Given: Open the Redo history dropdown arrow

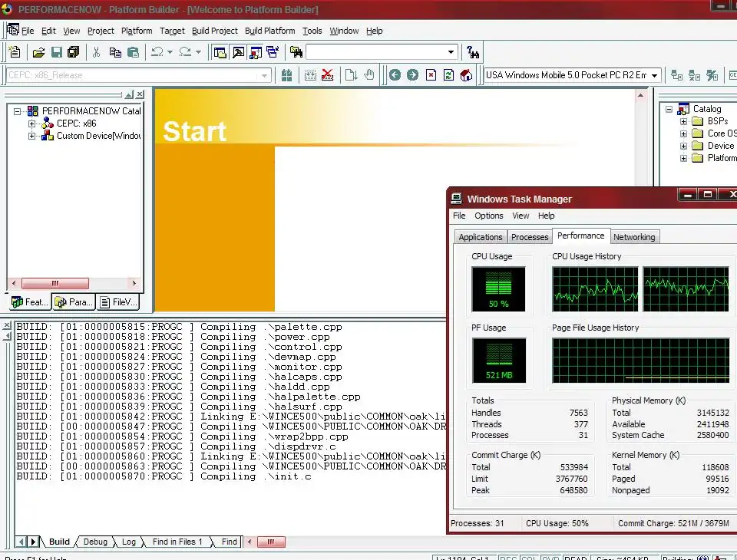Looking at the screenshot, I should click(x=198, y=52).
